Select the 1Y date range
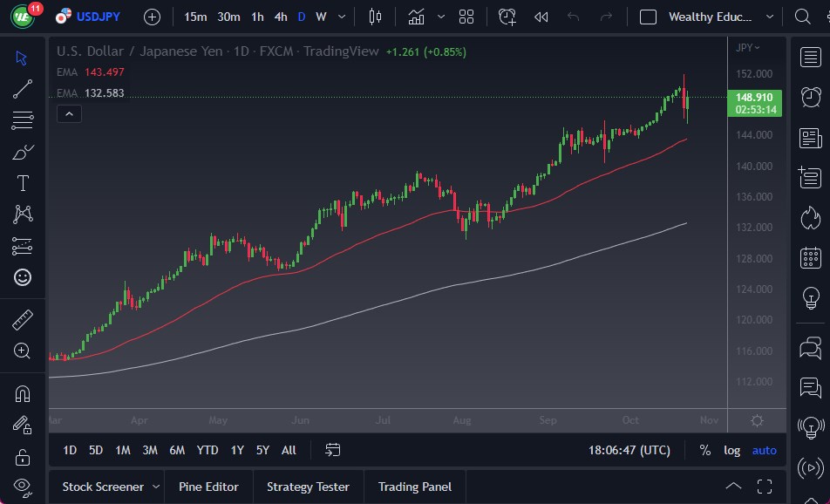Screen dimensions: 830x504 pyautogui.click(x=236, y=450)
